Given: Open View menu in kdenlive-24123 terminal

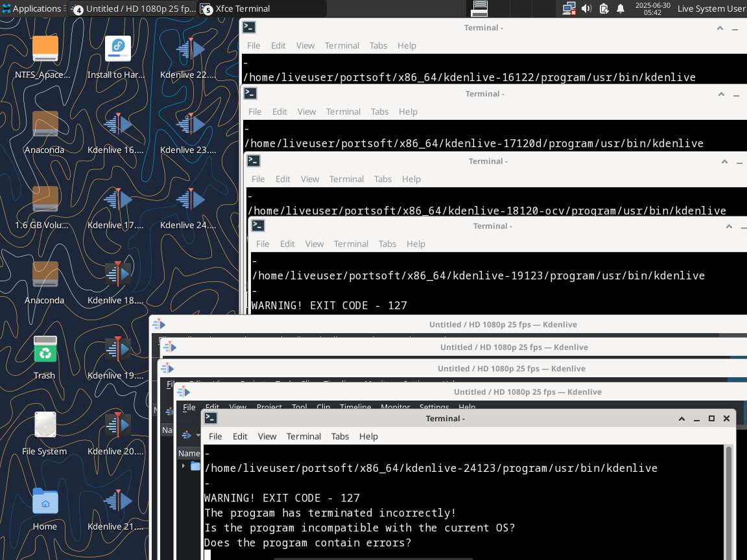Looking at the screenshot, I should pyautogui.click(x=267, y=436).
